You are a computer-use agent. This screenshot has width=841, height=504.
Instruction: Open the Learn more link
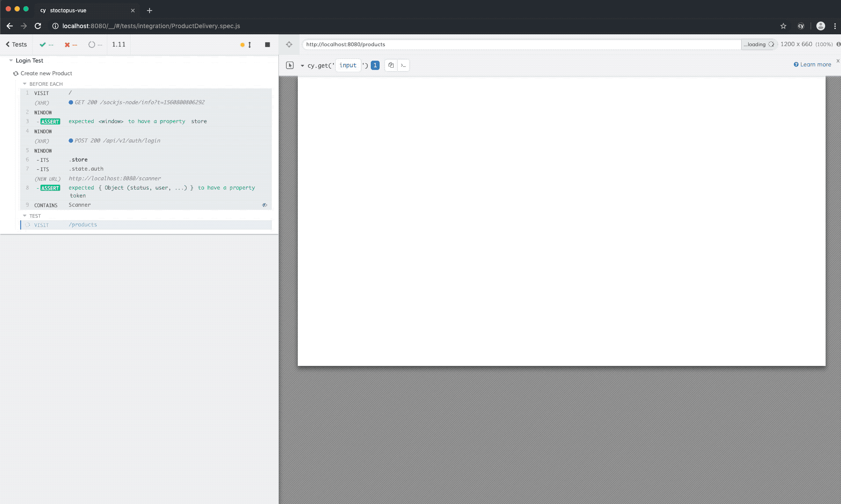[812, 65]
